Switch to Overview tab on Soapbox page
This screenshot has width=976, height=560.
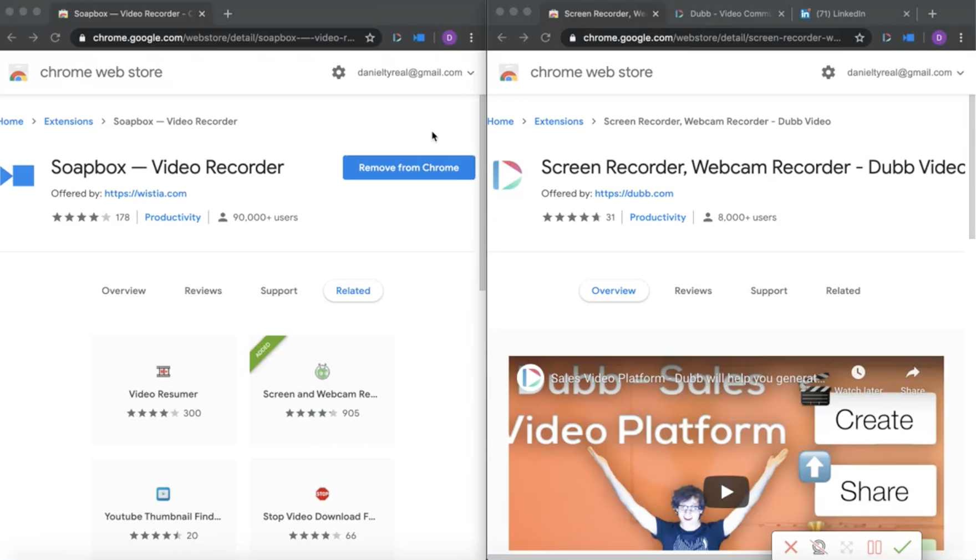point(124,291)
